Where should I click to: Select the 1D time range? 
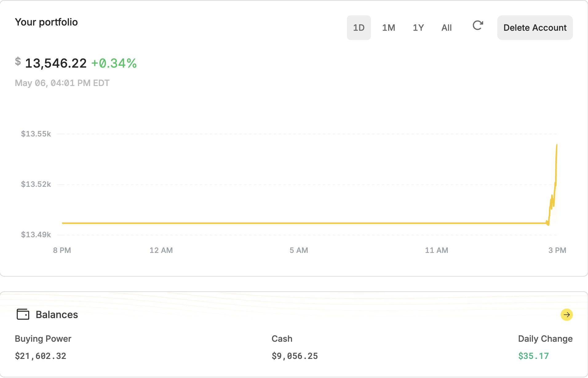click(359, 28)
